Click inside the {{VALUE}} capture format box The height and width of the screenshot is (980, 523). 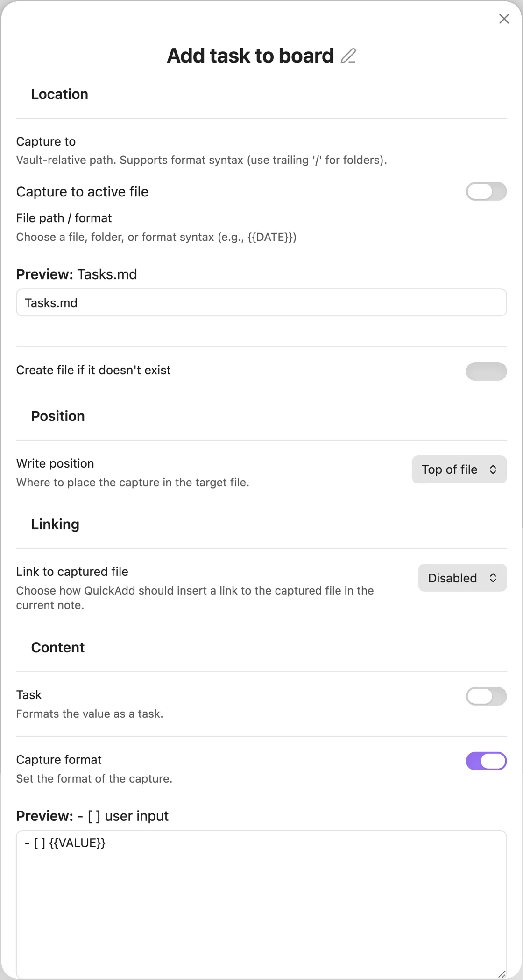pyautogui.click(x=261, y=904)
